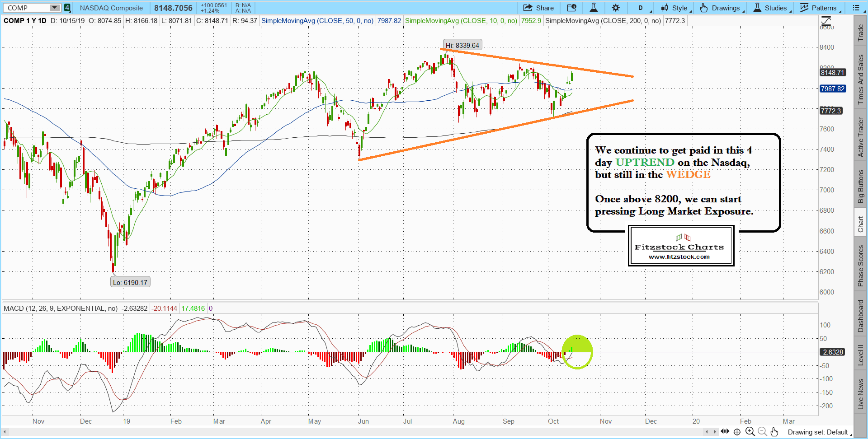Click the green symbol link number 4
The image size is (868, 439).
[x=67, y=8]
